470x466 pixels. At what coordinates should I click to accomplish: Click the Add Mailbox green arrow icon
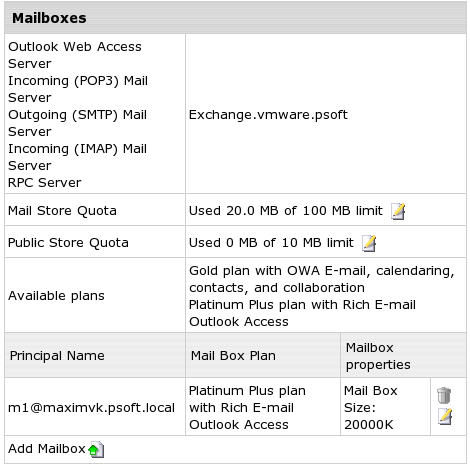pos(96,449)
